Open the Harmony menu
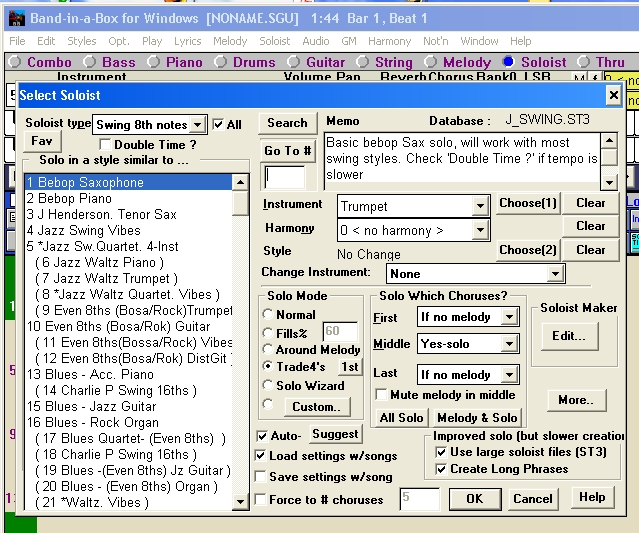639x533 pixels. pyautogui.click(x=390, y=41)
